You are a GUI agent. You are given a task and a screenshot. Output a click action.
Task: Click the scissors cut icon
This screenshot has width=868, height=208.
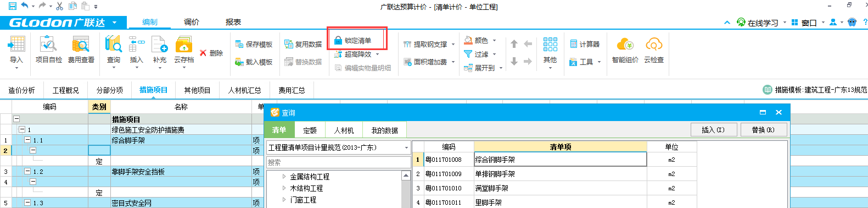point(59,6)
